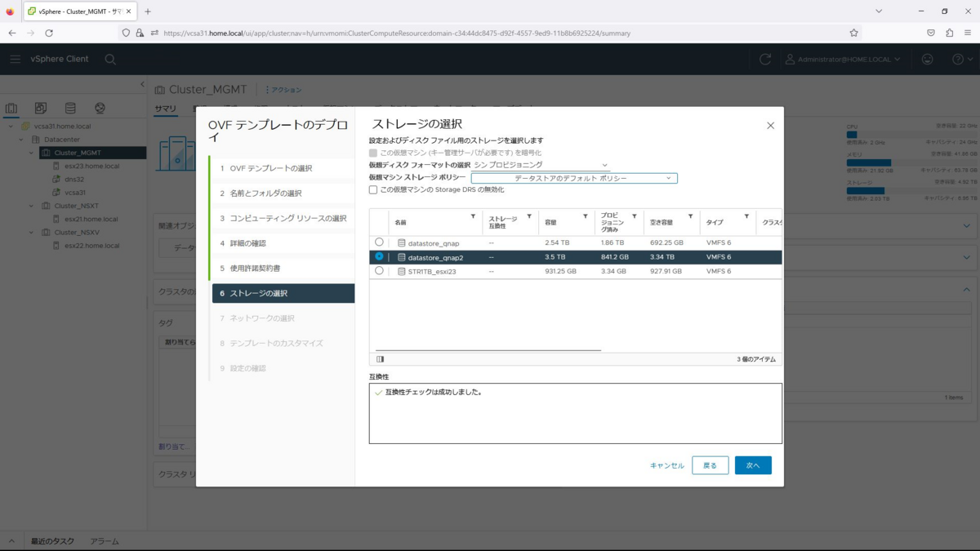The image size is (980, 551).
Task: Click the refresh icon in vSphere header
Action: [x=764, y=59]
